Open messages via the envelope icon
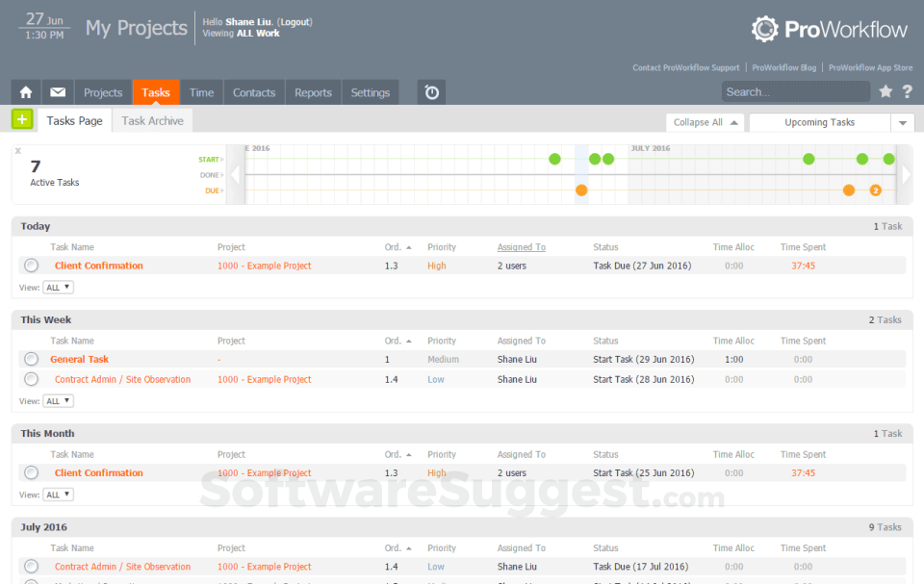Viewport: 924px width, 584px height. [60, 91]
